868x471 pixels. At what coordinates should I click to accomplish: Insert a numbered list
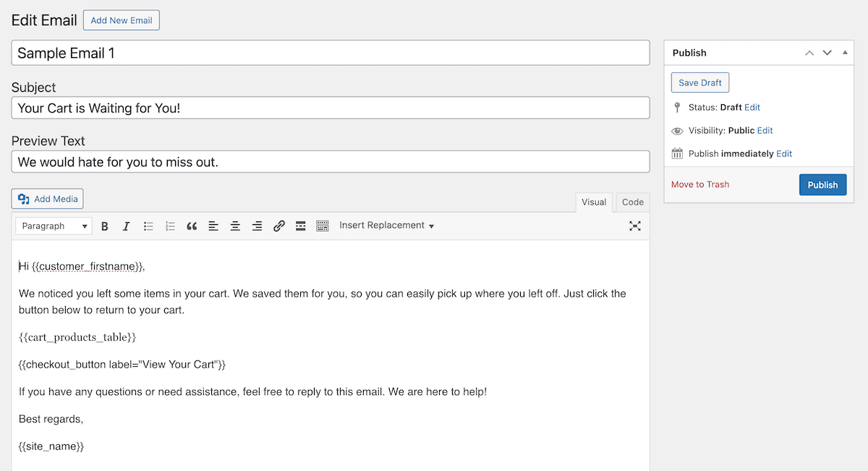click(x=170, y=226)
